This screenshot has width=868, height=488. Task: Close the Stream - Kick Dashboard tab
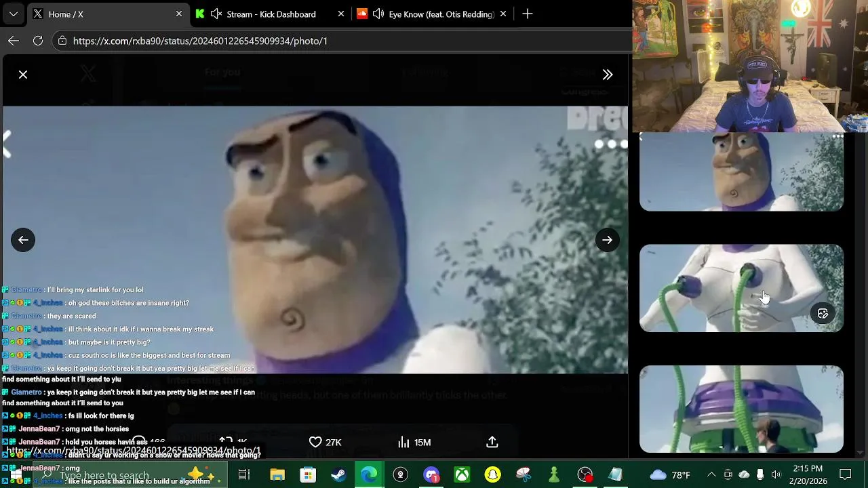point(341,14)
